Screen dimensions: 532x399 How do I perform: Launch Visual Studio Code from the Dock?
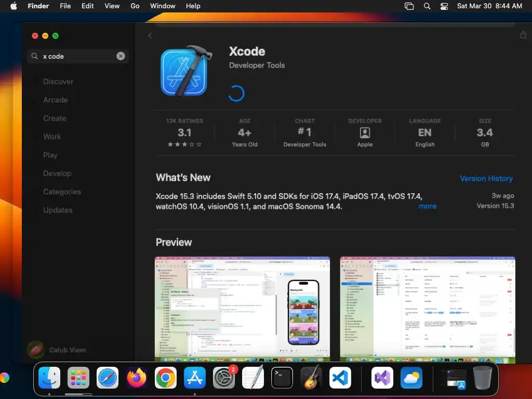(340, 378)
